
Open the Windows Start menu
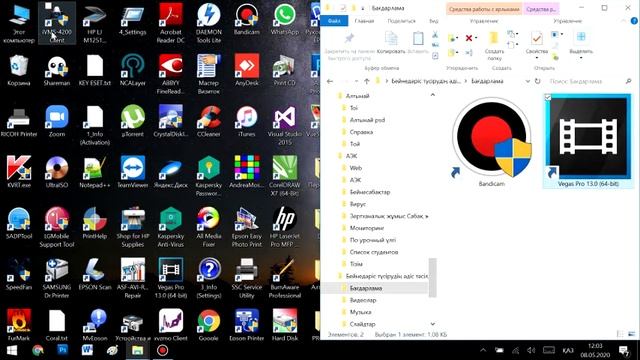click(x=12, y=351)
